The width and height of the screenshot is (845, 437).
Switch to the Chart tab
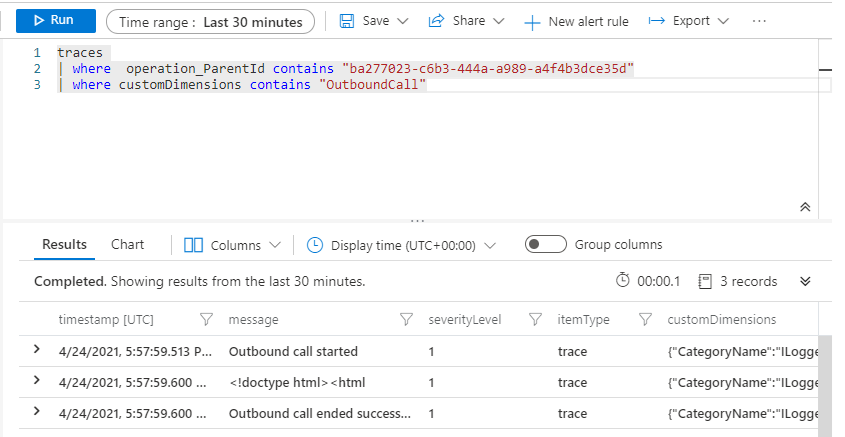point(127,244)
